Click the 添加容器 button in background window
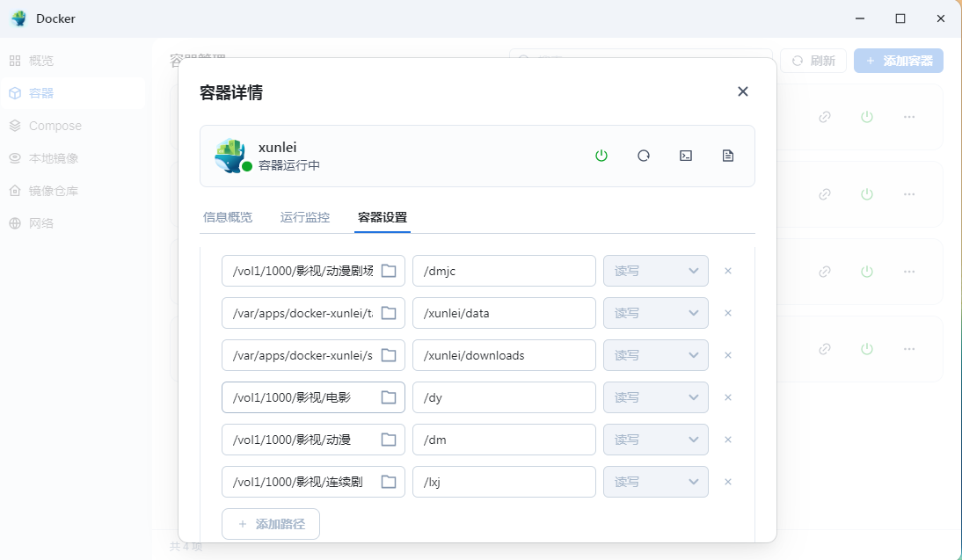 [x=899, y=61]
